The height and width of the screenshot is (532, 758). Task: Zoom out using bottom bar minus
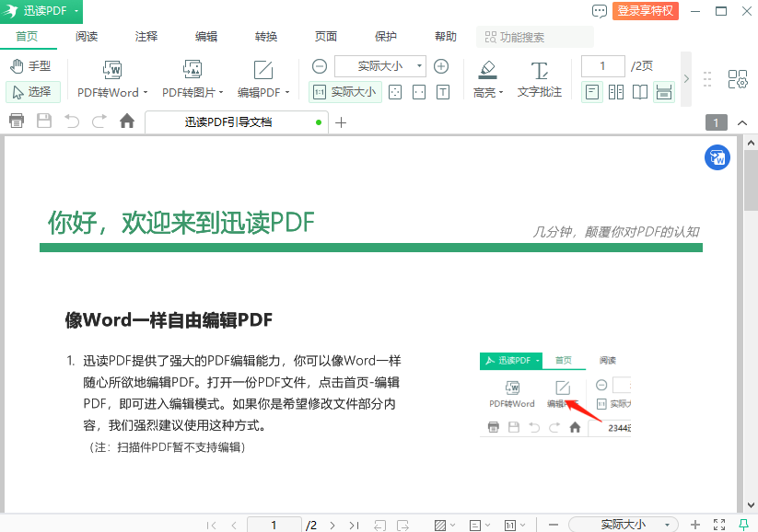[554, 525]
